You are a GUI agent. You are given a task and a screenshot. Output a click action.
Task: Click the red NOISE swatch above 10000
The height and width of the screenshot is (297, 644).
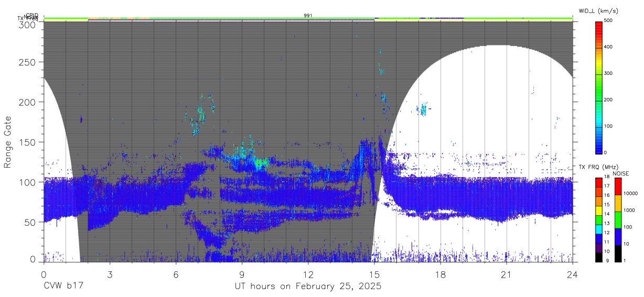click(x=617, y=186)
